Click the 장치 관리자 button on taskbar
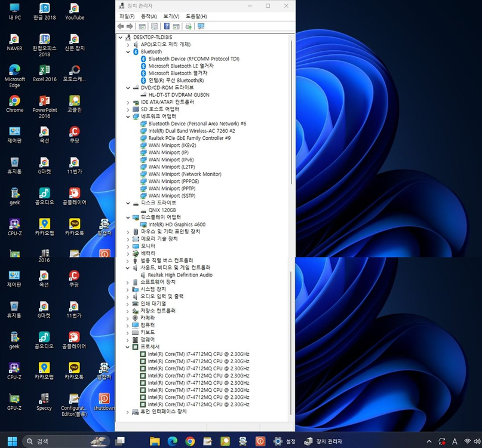The height and width of the screenshot is (448, 482). click(x=324, y=441)
